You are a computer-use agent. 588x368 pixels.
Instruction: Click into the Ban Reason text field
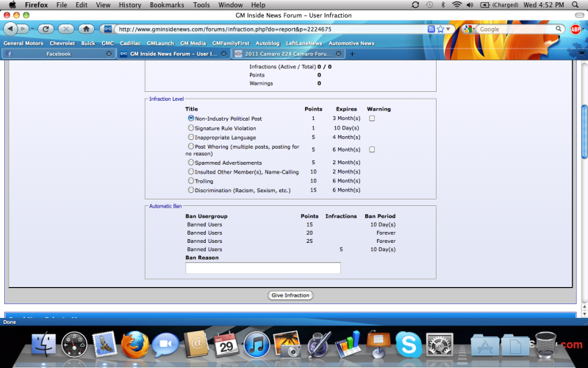tap(263, 269)
